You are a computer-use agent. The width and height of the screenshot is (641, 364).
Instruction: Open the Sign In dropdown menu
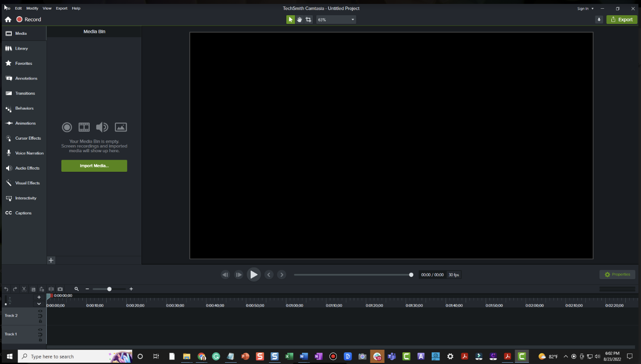585,8
